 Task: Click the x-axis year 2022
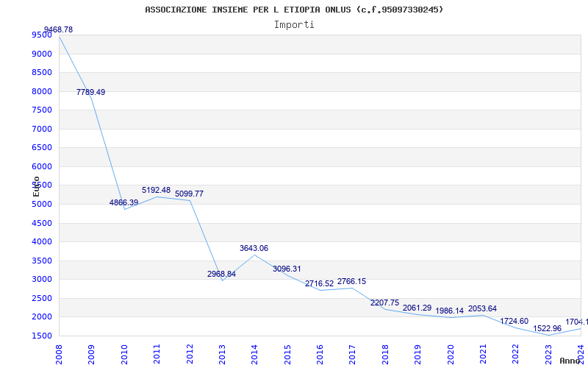[516, 355]
